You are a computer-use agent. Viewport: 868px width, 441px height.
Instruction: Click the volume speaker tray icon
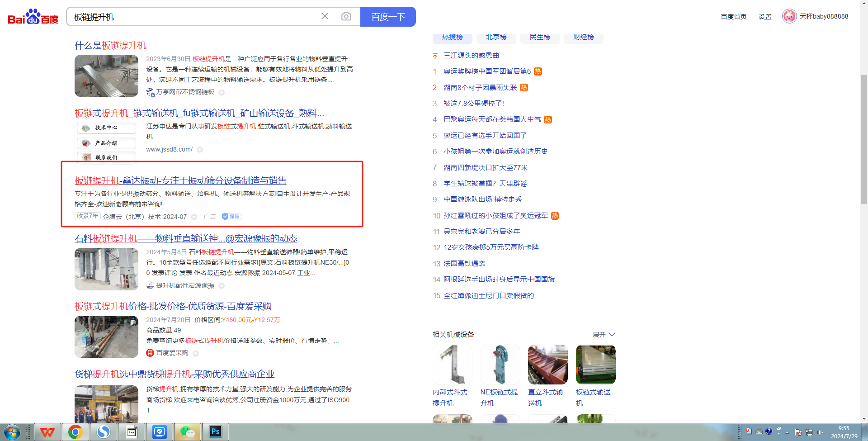pos(821,432)
